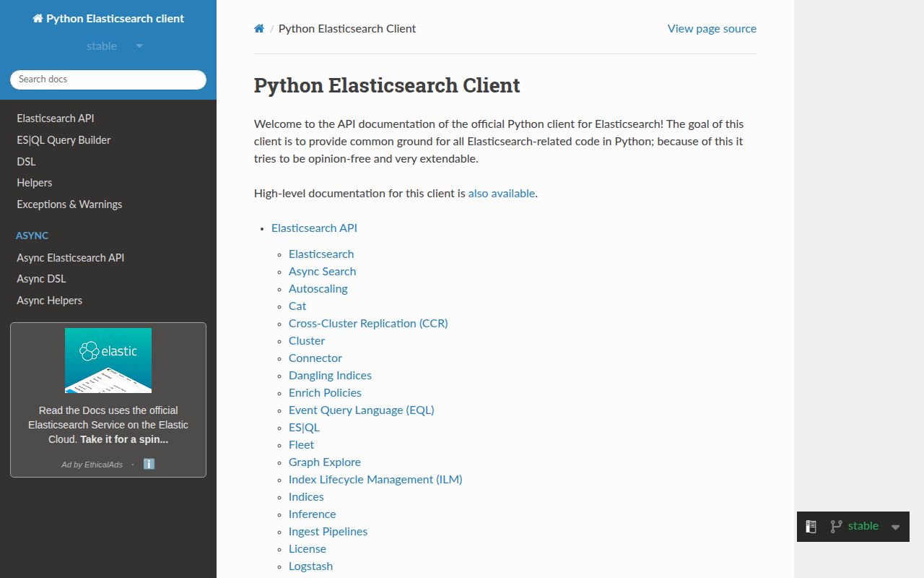Open the Fleet link
This screenshot has height=578, width=924.
click(301, 445)
